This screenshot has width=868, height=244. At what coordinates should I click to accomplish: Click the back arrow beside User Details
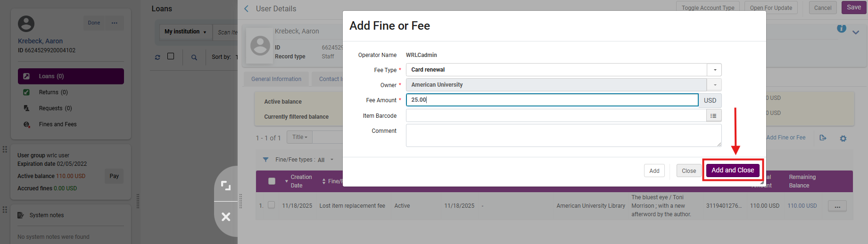(x=246, y=9)
